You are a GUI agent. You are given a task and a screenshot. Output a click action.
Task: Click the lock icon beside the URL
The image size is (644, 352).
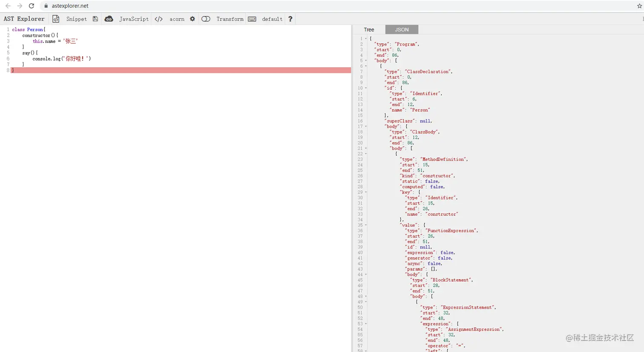pos(46,6)
